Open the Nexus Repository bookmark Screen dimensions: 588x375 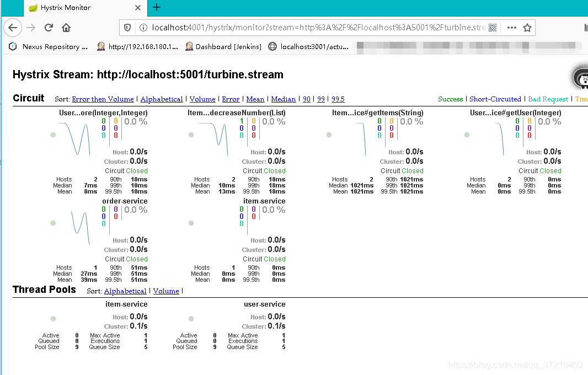49,46
